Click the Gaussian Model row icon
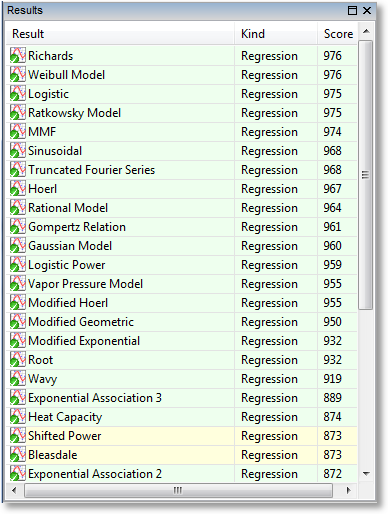The height and width of the screenshot is (514, 388). pos(18,245)
